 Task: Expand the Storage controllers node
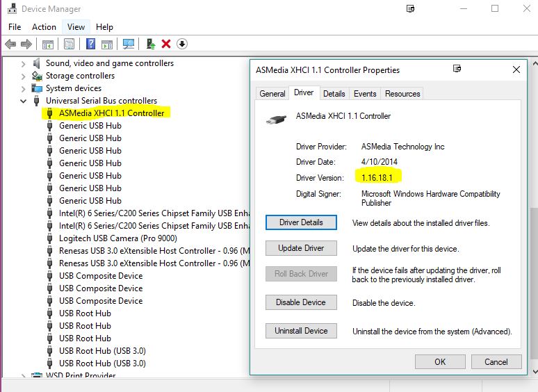pos(23,76)
